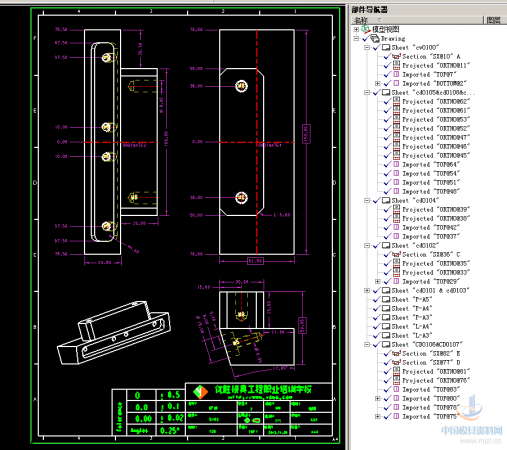The height and width of the screenshot is (450, 507).
Task: Click projected view icon for "ORTHO@47"
Action: 396,137
